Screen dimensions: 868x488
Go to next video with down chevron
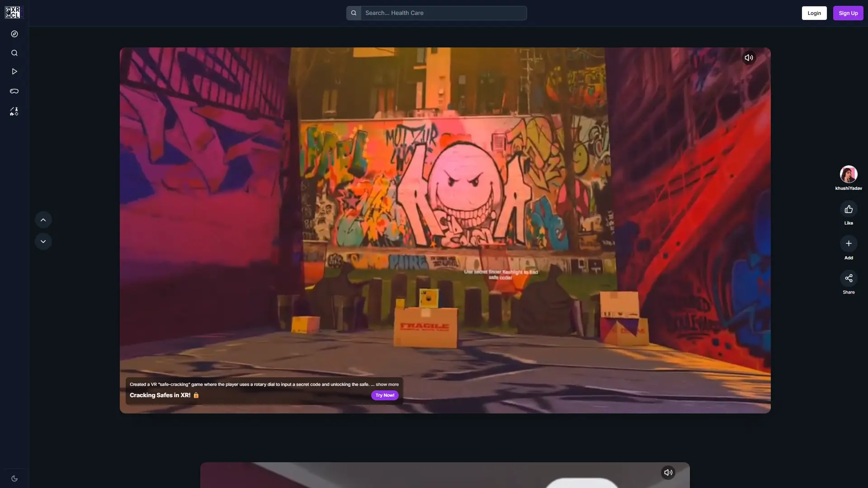[x=43, y=242]
